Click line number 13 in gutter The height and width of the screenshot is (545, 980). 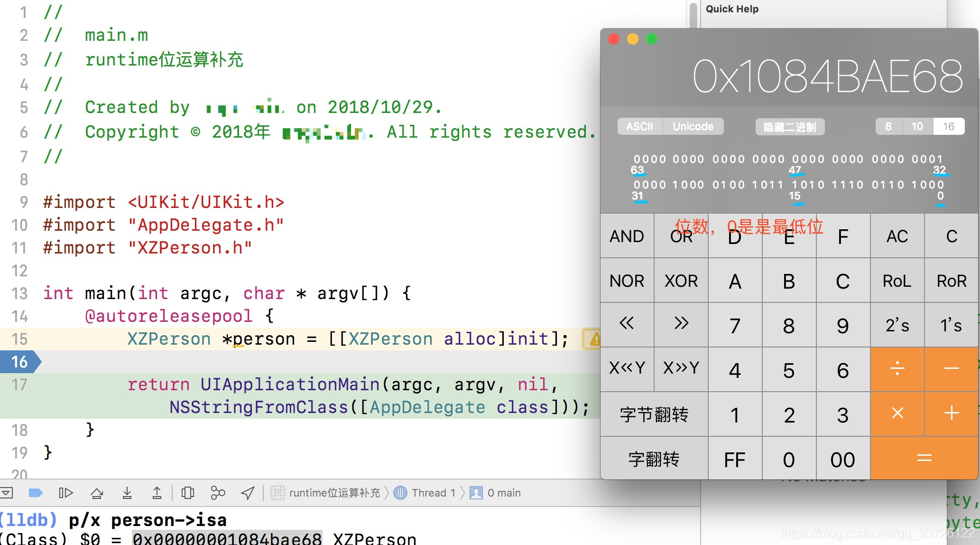(20, 293)
